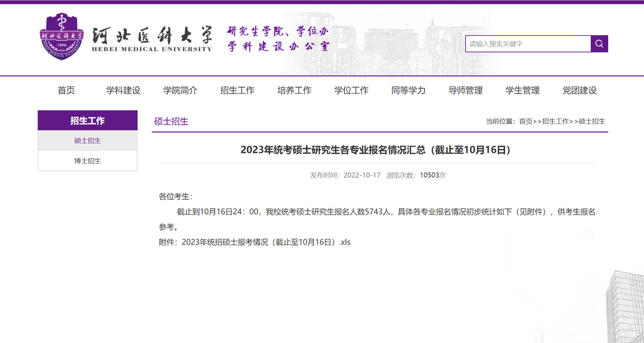Open the 培养工作 navigation menu item

[295, 90]
